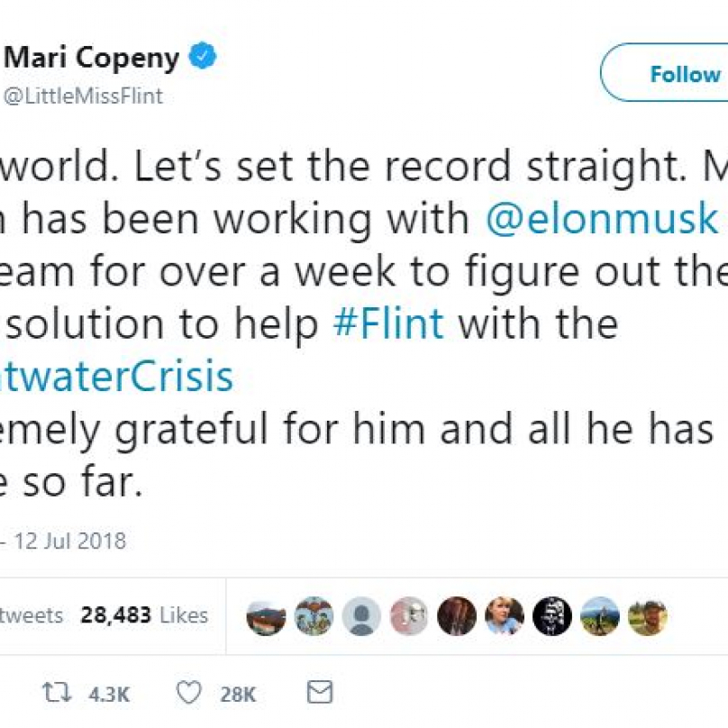This screenshot has width=728, height=728.
Task: Click the fifth liker avatar thumbnail
Action: tap(457, 616)
